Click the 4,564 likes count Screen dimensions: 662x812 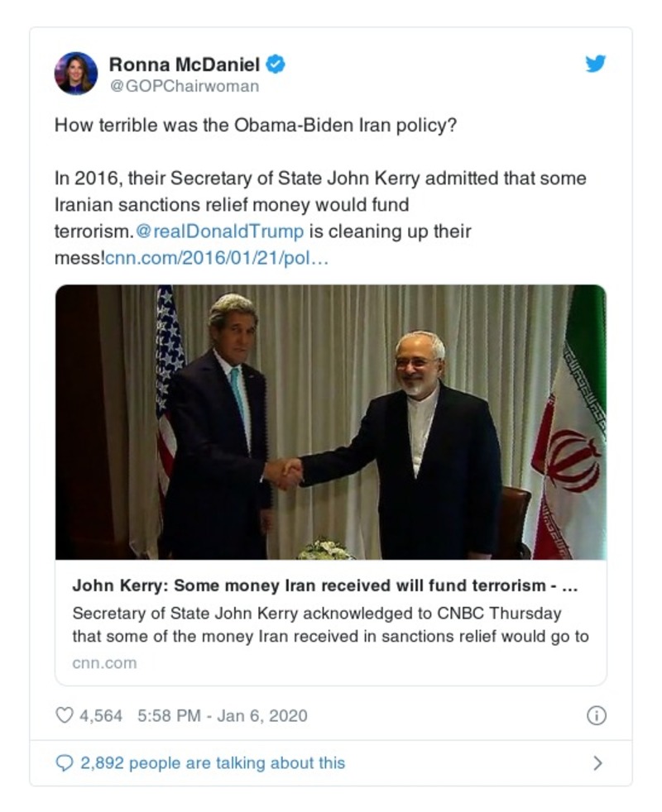pos(100,715)
